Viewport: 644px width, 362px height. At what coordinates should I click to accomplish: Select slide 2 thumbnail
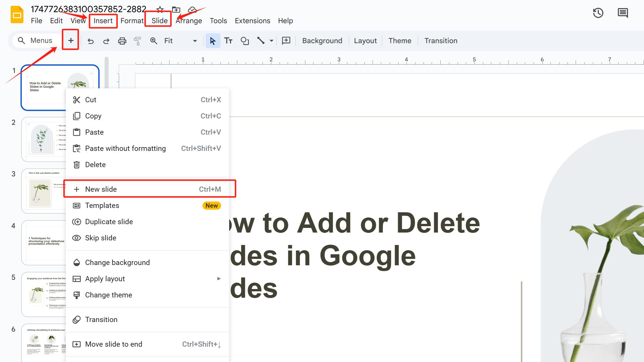click(x=43, y=139)
